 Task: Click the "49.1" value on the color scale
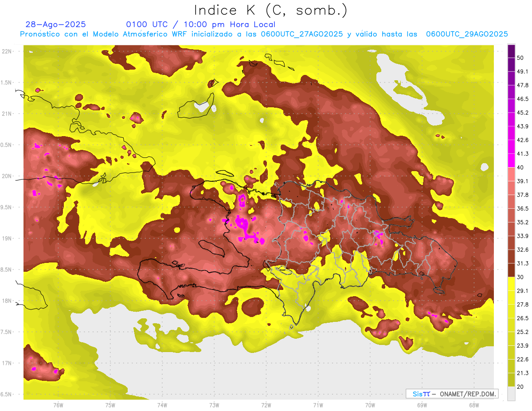coord(523,71)
